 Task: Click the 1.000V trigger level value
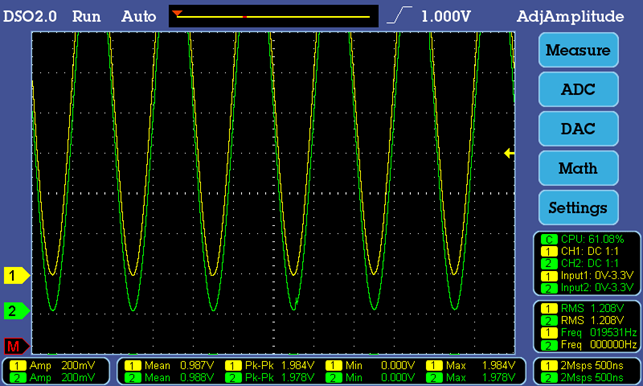(446, 16)
